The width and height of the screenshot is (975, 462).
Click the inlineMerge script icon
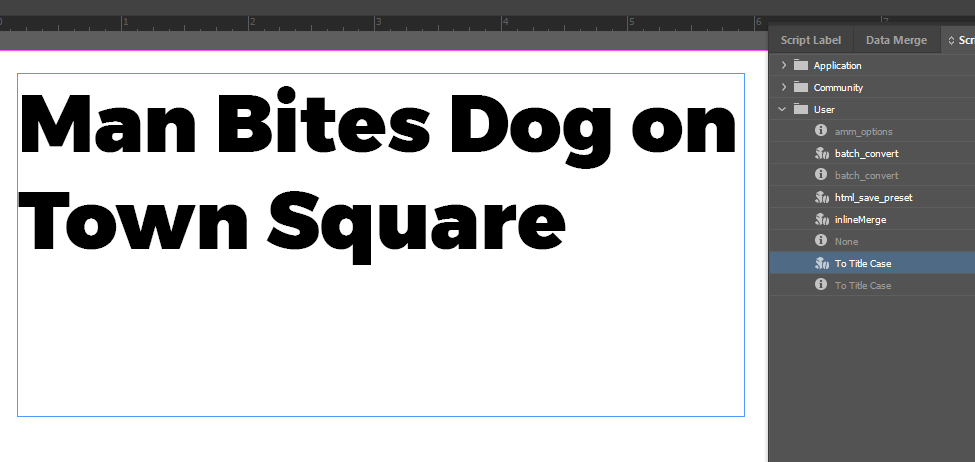[821, 219]
